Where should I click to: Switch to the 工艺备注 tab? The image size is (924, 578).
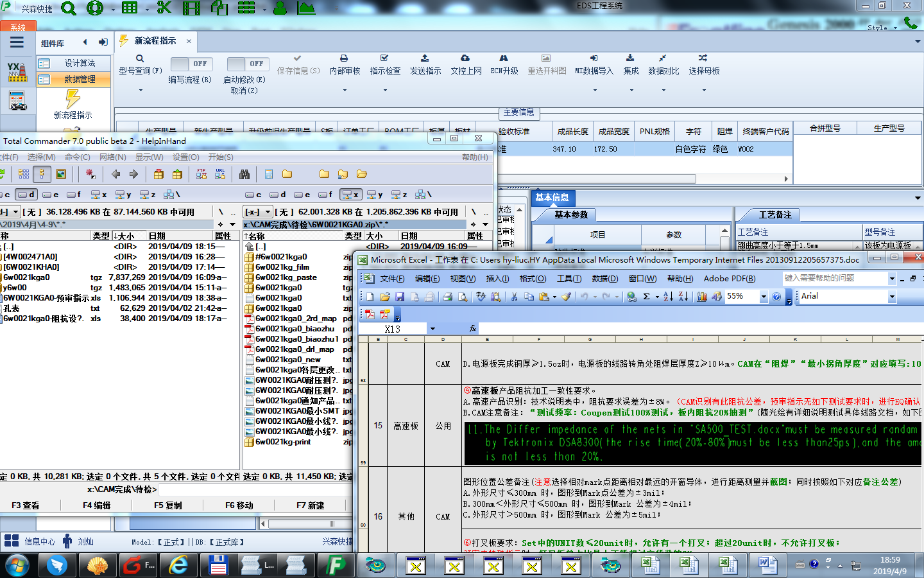tap(775, 215)
